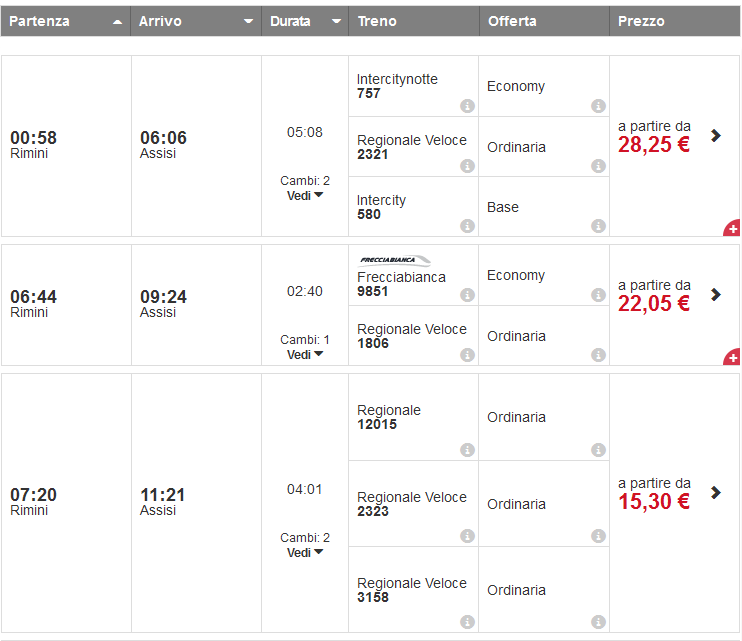The height and width of the screenshot is (641, 742).
Task: Click info icon for Regionale Veloce 3158
Action: [467, 622]
